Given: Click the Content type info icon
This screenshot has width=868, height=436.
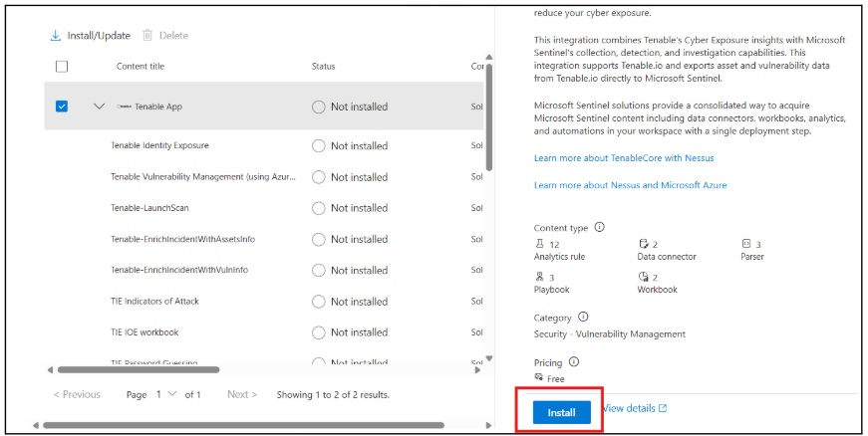Looking at the screenshot, I should pos(599,227).
